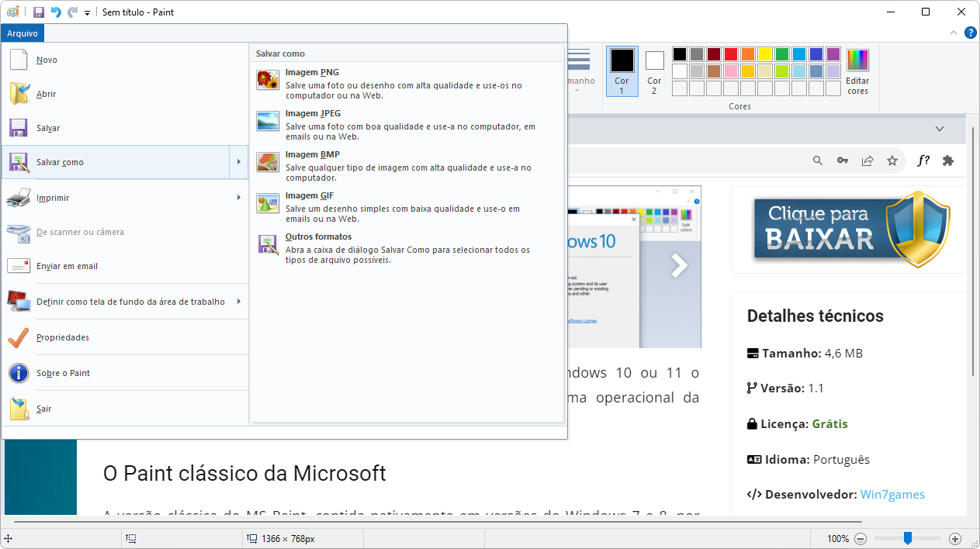
Task: Expand the Salvar como submenu arrow
Action: click(239, 162)
